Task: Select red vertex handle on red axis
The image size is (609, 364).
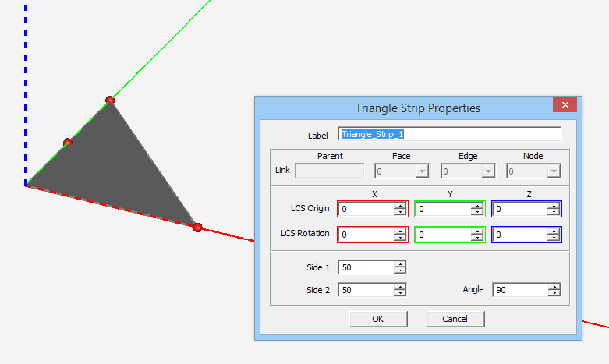Action: [x=197, y=228]
